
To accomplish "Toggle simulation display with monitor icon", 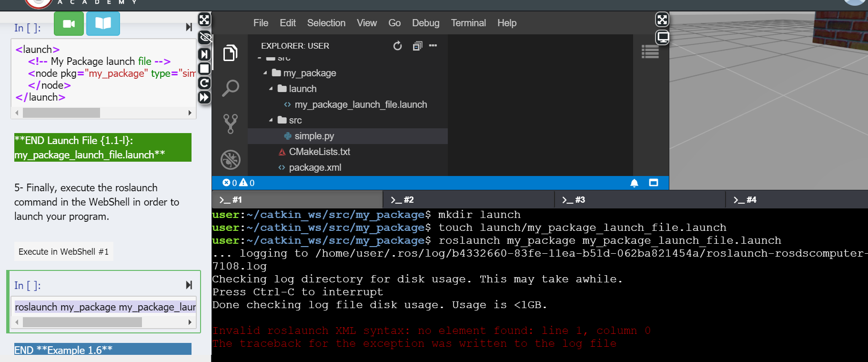I will 662,37.
